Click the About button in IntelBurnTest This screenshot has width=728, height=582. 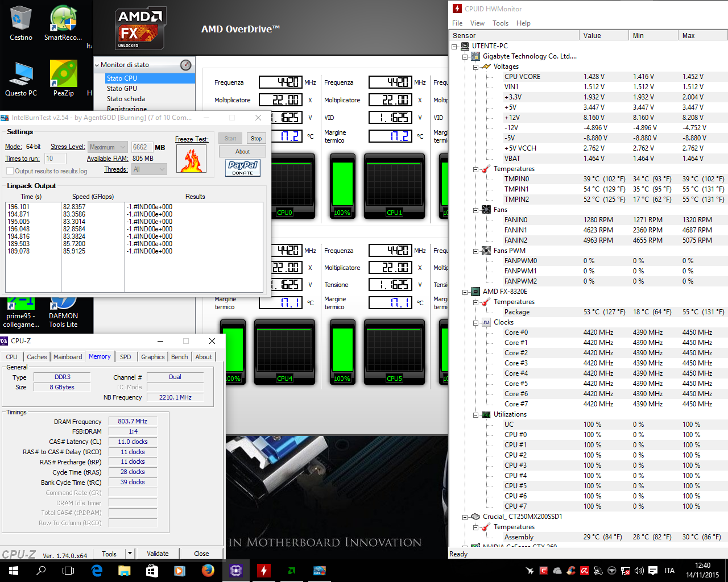242,152
